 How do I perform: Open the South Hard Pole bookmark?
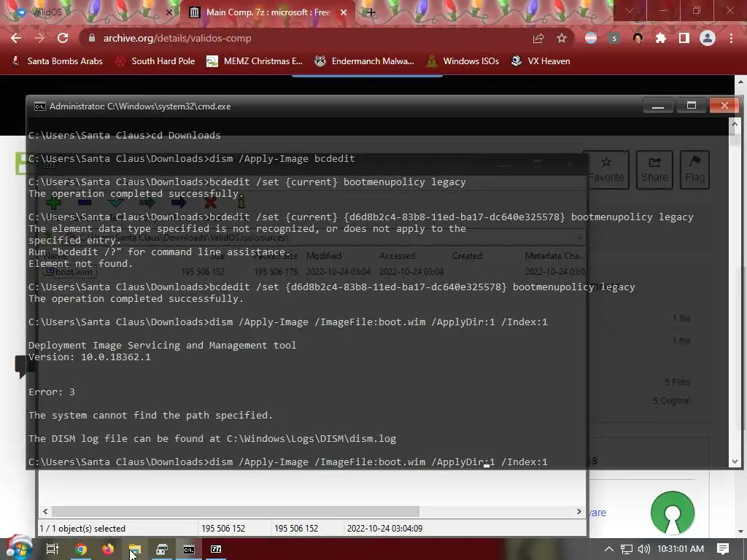pyautogui.click(x=155, y=61)
